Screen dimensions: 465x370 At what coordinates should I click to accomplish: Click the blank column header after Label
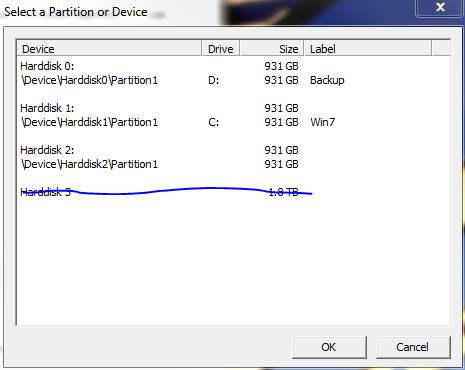point(441,49)
